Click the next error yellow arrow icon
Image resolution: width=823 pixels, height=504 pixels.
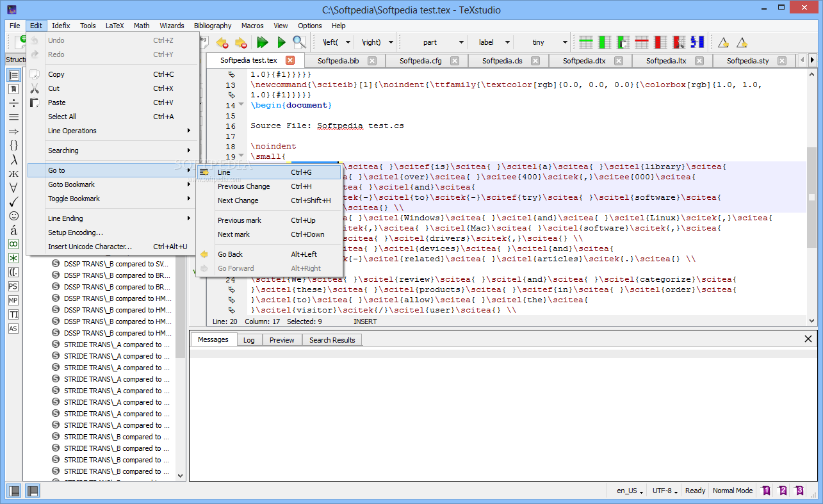241,42
